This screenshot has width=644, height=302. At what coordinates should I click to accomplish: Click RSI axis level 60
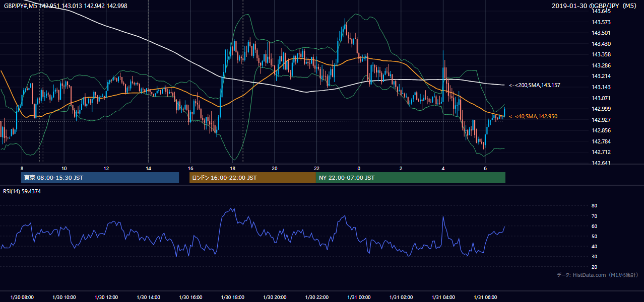(x=594, y=226)
